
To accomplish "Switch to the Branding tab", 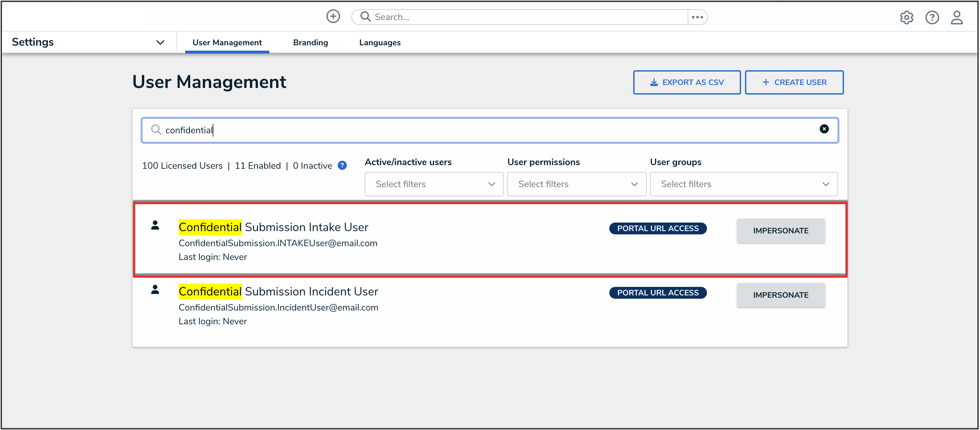I will tap(310, 43).
